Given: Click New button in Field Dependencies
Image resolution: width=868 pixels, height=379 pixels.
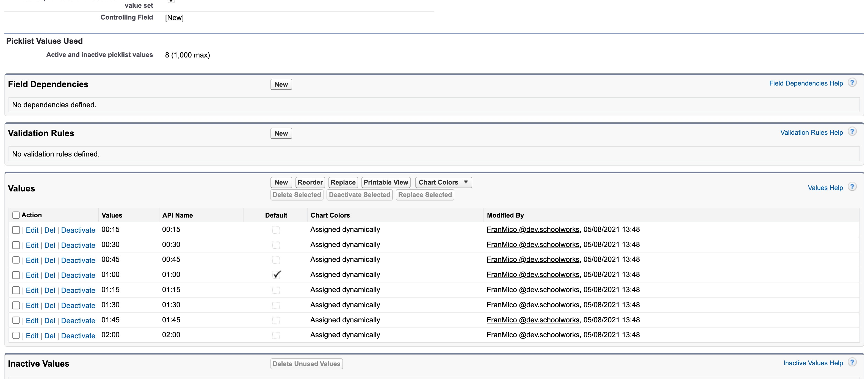Looking at the screenshot, I should (x=281, y=84).
